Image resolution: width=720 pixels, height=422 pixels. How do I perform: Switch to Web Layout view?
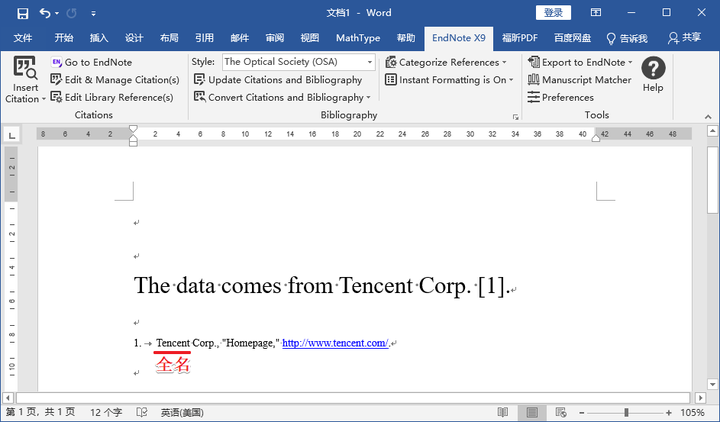pyautogui.click(x=561, y=412)
